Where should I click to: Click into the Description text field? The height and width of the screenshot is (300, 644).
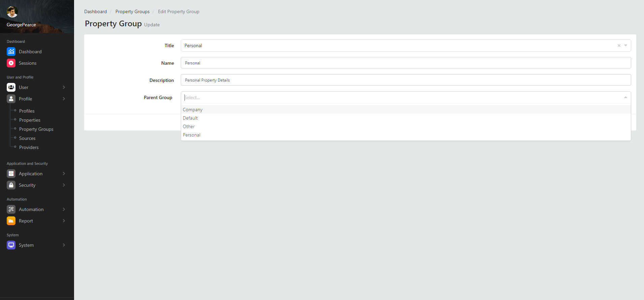[x=406, y=80]
